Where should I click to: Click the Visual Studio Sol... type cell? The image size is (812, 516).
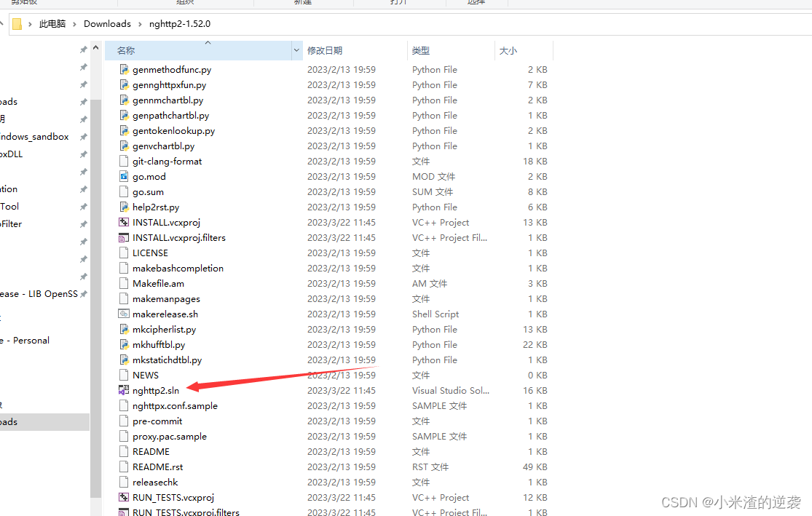tap(451, 391)
